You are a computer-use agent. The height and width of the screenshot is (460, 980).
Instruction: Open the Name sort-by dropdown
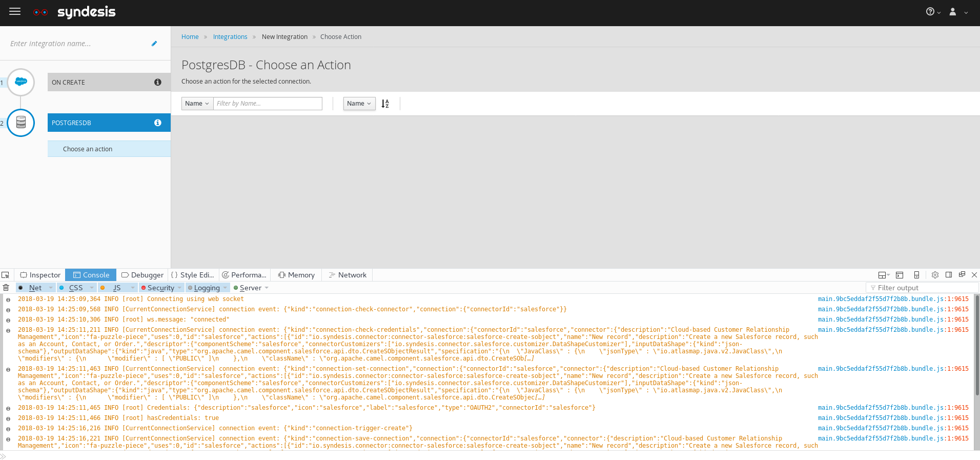click(359, 104)
